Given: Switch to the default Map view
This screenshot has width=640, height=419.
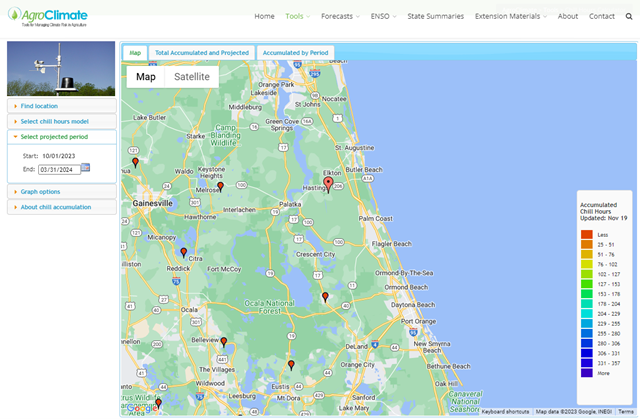Looking at the screenshot, I should pyautogui.click(x=146, y=77).
